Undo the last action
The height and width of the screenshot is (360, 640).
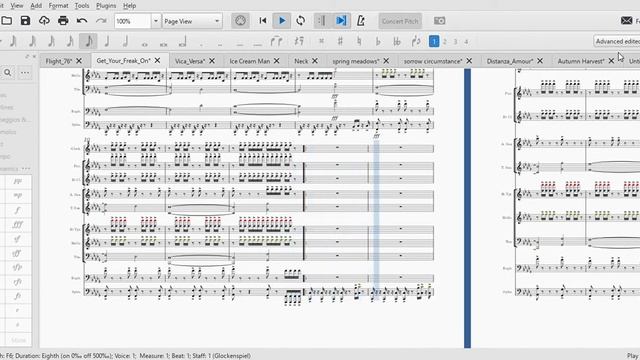[82, 20]
